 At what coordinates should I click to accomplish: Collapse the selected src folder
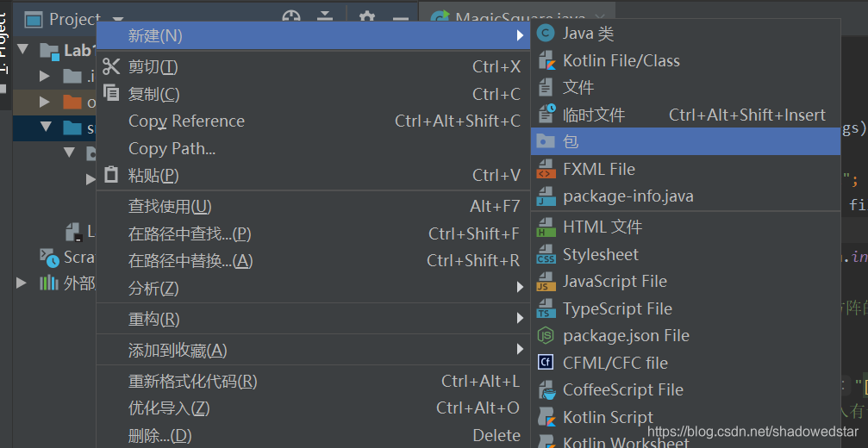pos(46,127)
